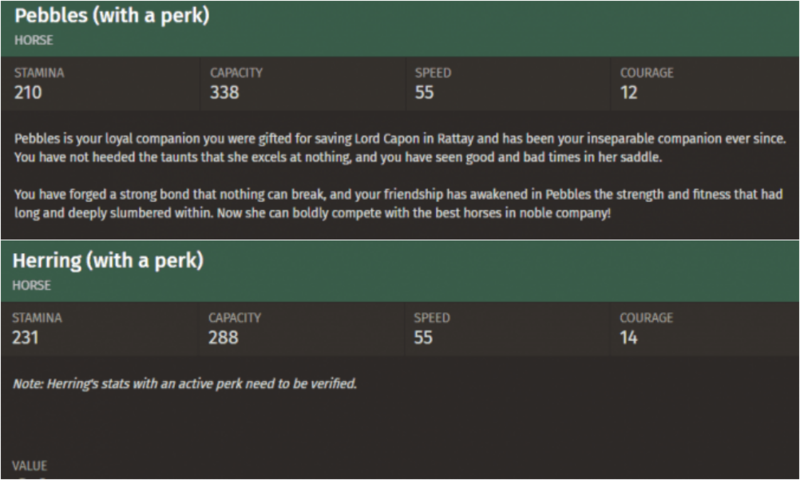Click the paragraph about saving Lord Capon
Viewport: 800px width, 480px height.
[400, 145]
